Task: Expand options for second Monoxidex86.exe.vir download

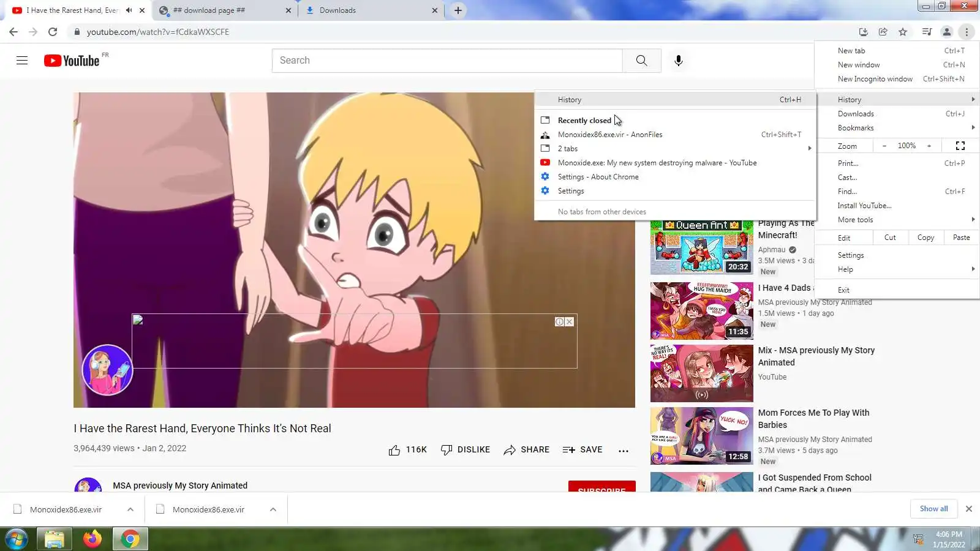Action: [x=273, y=509]
